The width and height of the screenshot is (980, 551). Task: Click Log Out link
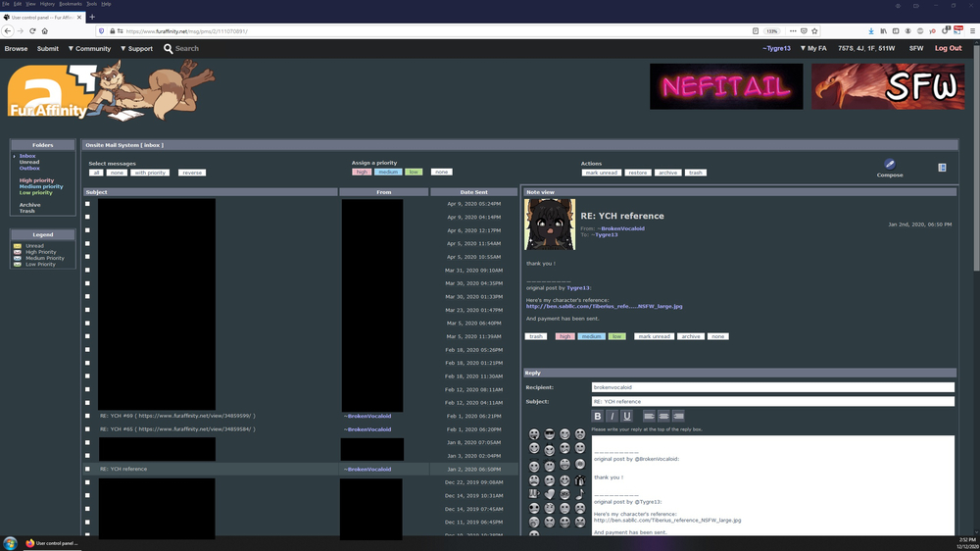(x=948, y=48)
